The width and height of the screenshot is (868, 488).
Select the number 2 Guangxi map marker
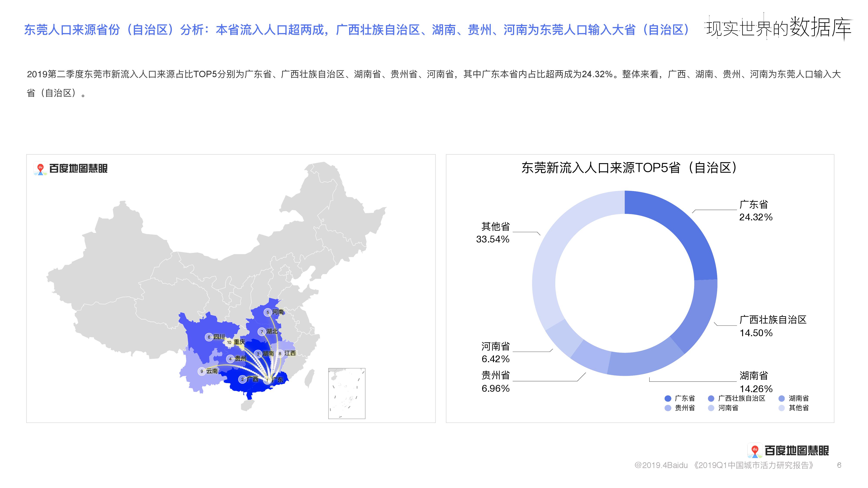coord(242,379)
